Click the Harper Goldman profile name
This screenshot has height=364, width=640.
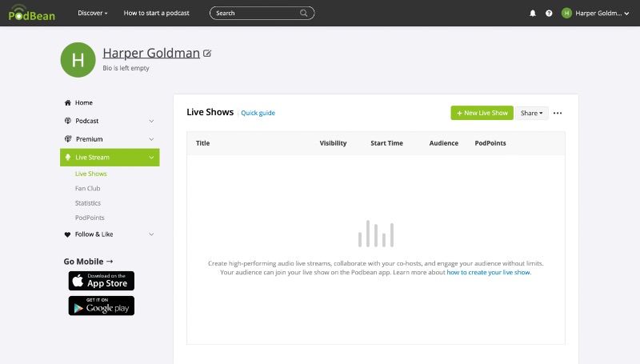151,53
